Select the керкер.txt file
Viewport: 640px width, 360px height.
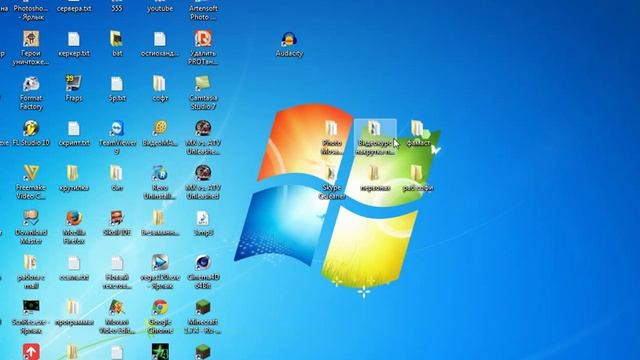[x=74, y=39]
